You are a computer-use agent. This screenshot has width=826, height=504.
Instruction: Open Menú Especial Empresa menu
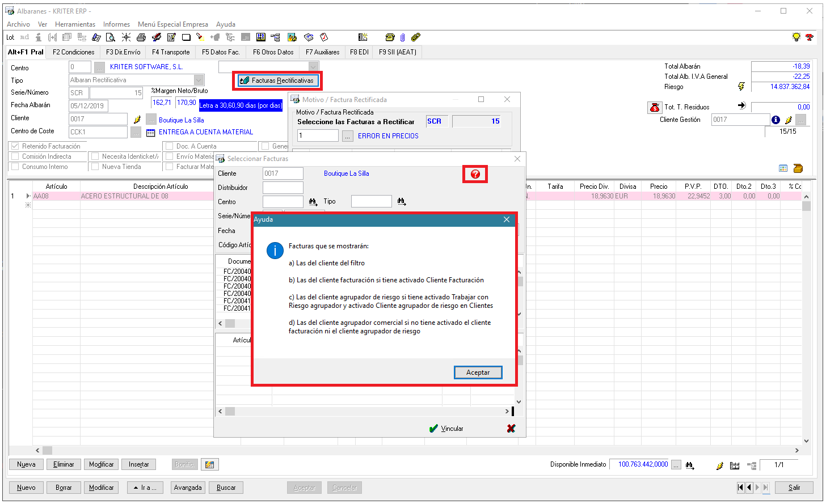point(173,24)
